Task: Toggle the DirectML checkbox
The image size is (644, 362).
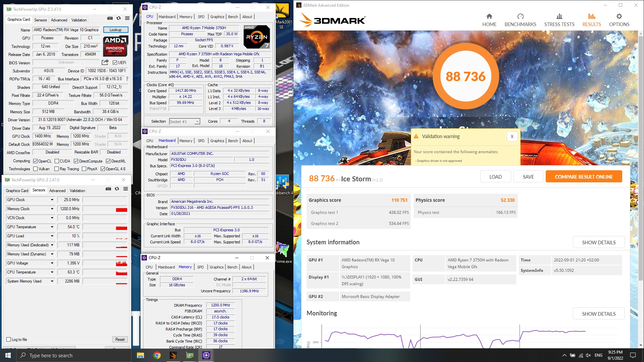Action: coord(108,161)
